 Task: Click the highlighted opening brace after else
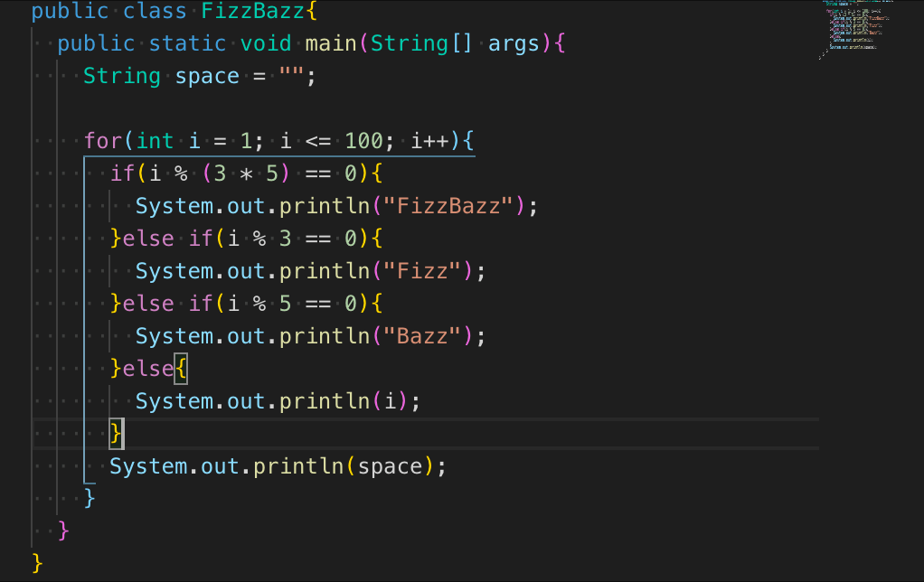click(x=181, y=369)
